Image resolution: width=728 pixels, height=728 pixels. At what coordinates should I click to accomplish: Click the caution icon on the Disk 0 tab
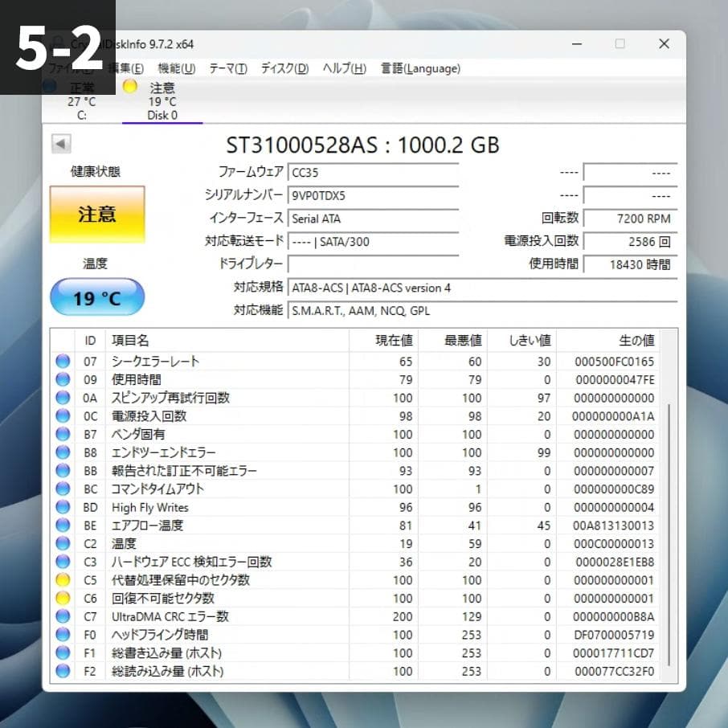pos(129,86)
